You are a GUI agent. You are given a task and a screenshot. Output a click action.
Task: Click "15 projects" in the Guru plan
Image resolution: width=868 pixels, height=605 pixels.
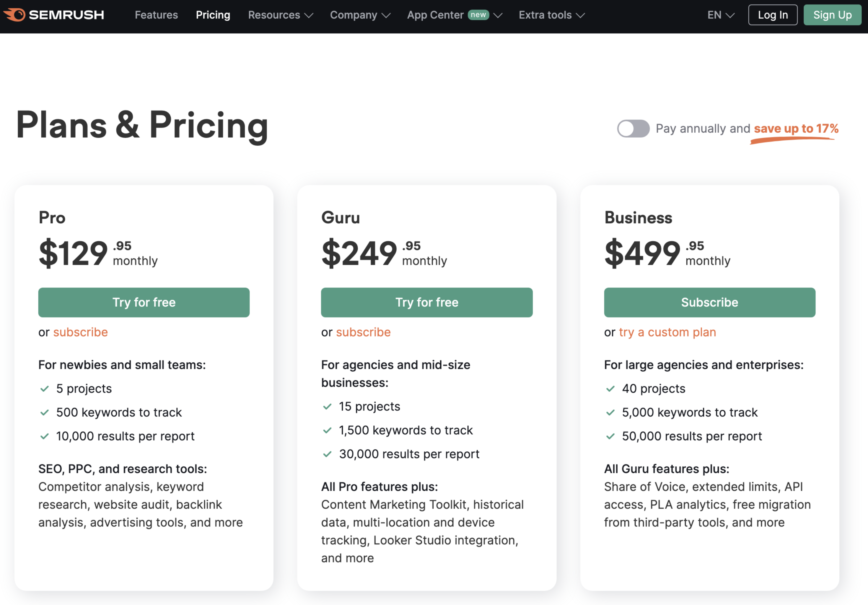(x=369, y=406)
